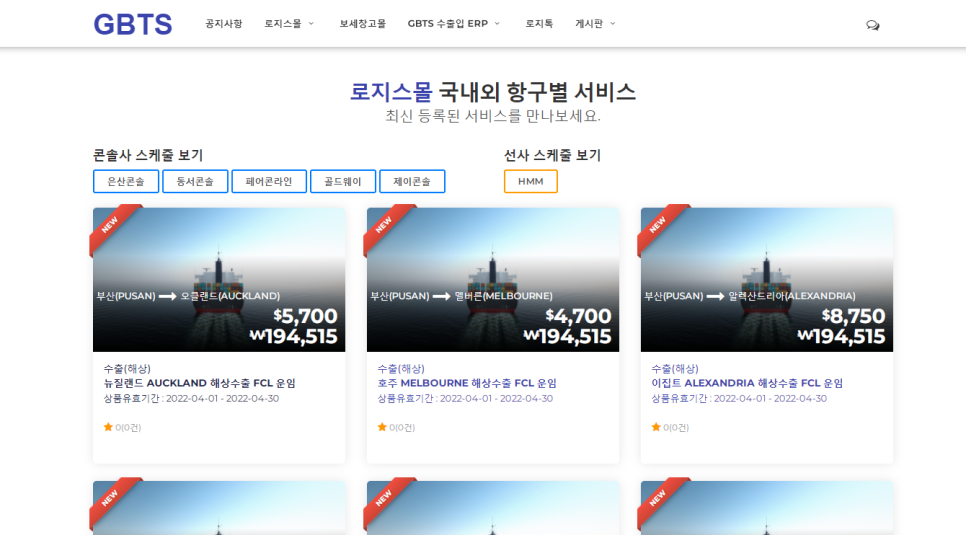This screenshot has width=966, height=535.
Task: Click 부산(PUSAN) → 멜버른(MELBOURNE) route text
Action: click(x=461, y=296)
